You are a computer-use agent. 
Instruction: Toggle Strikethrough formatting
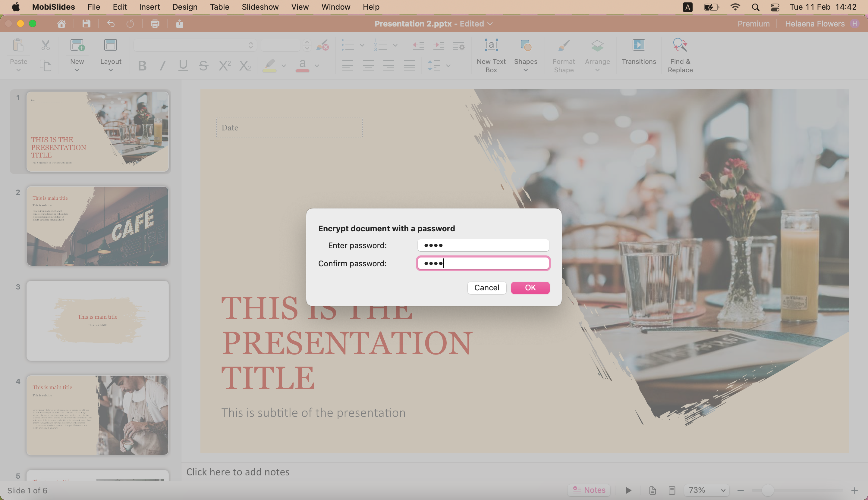coord(203,65)
